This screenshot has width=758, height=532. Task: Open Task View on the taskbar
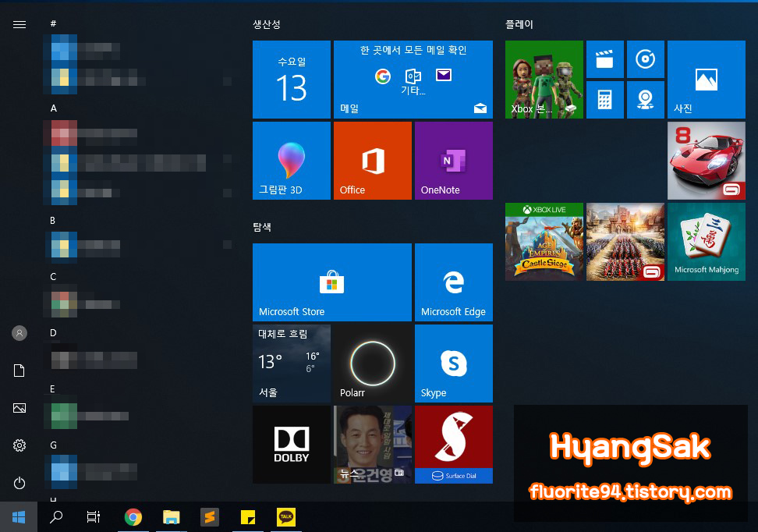[x=94, y=517]
